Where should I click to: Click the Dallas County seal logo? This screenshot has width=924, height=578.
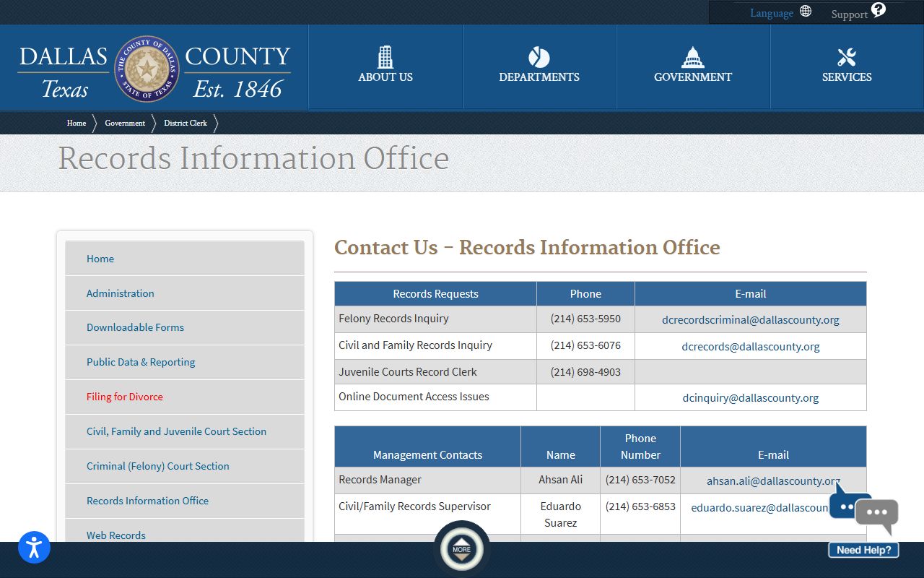point(147,69)
